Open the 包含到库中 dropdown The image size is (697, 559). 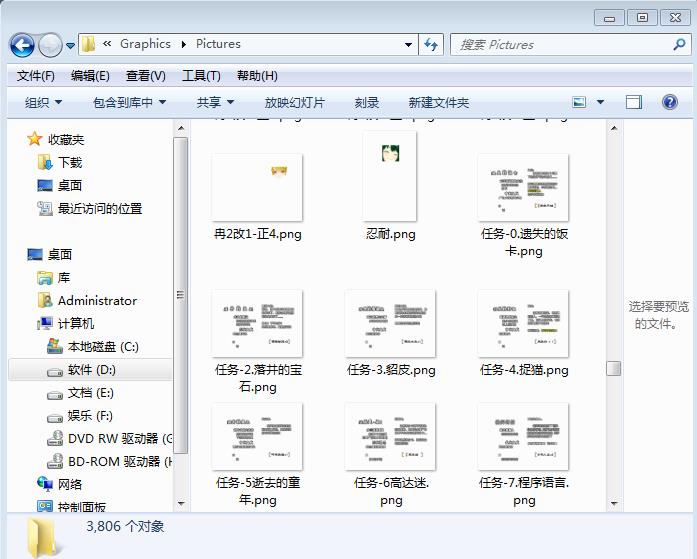point(129,103)
